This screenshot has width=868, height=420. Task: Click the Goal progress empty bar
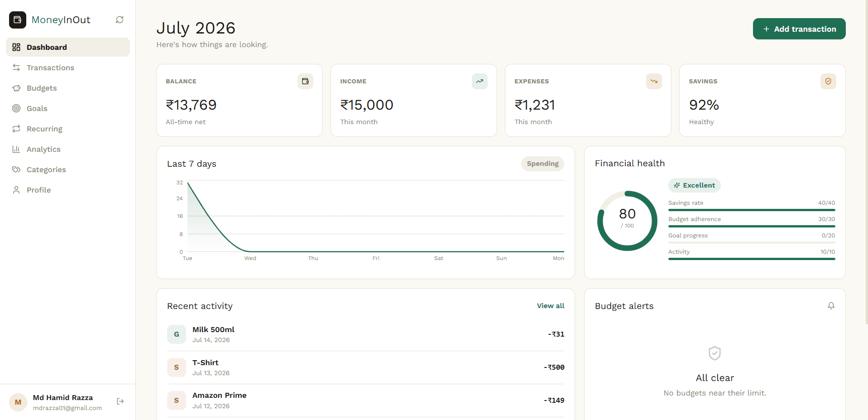[752, 243]
